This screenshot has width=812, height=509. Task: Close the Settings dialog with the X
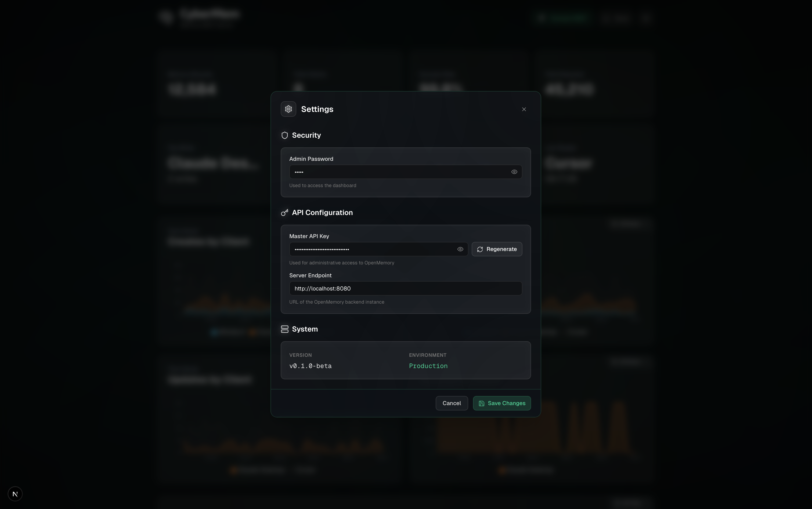point(524,109)
